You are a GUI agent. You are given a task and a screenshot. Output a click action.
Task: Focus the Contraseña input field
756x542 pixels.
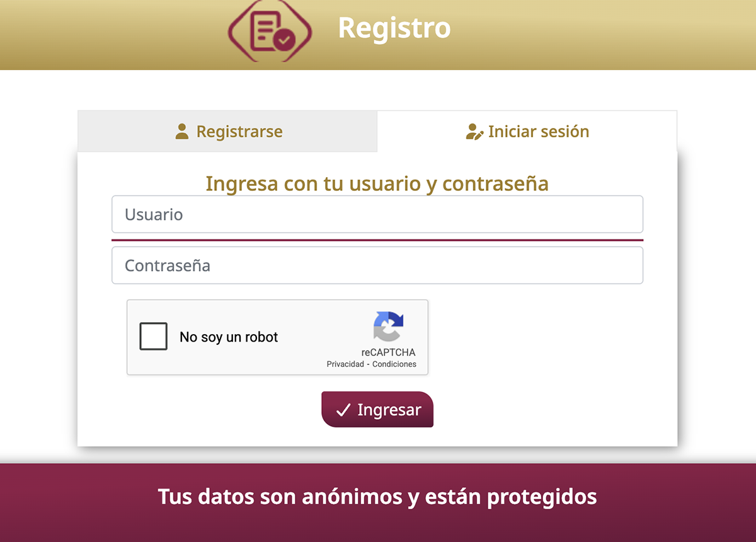(377, 265)
